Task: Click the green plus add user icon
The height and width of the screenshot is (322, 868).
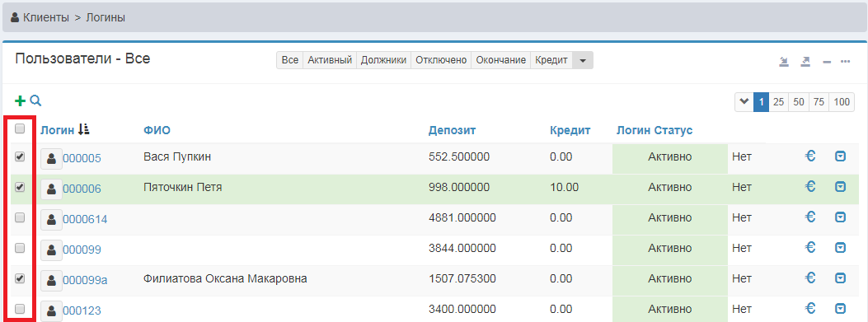Action: pyautogui.click(x=20, y=100)
